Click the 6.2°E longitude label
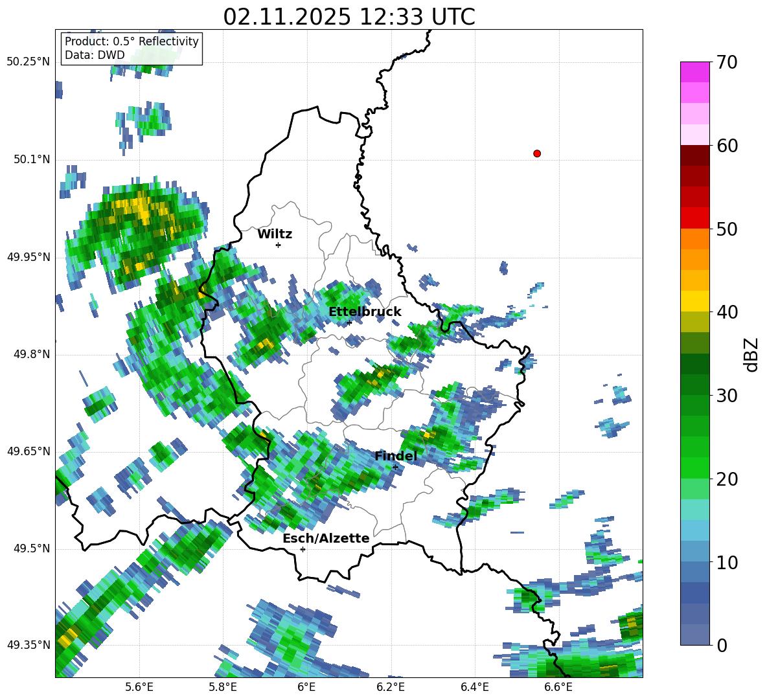Image resolution: width=767 pixels, height=700 pixels. [391, 688]
